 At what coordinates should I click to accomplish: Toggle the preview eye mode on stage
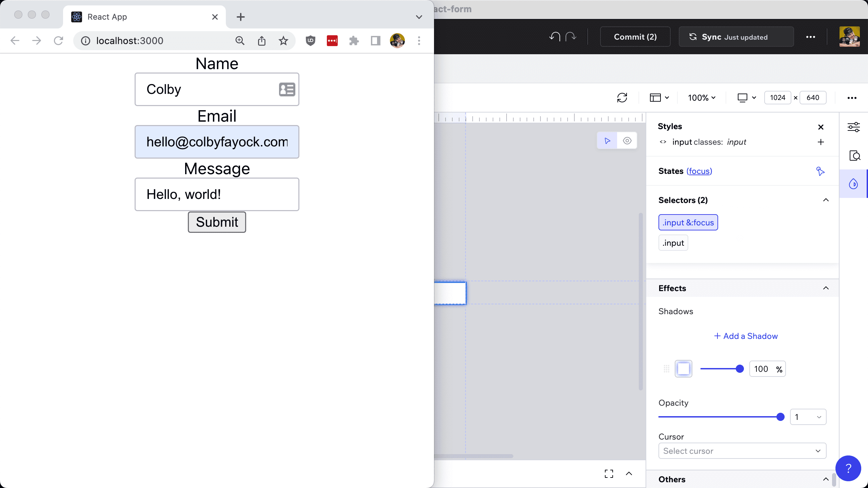627,141
